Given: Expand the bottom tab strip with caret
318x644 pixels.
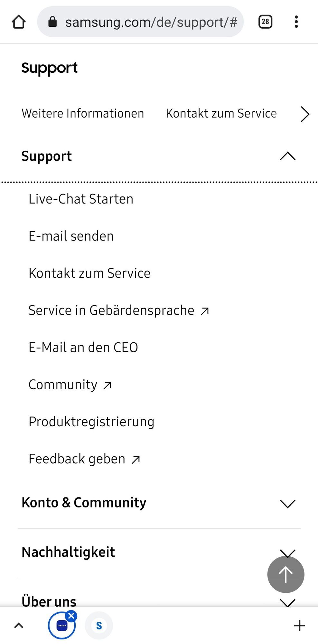Looking at the screenshot, I should [x=19, y=625].
